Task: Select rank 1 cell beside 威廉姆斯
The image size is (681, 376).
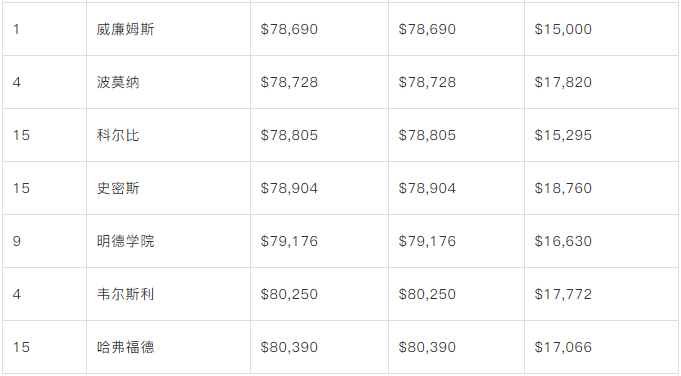Action: 44,29
